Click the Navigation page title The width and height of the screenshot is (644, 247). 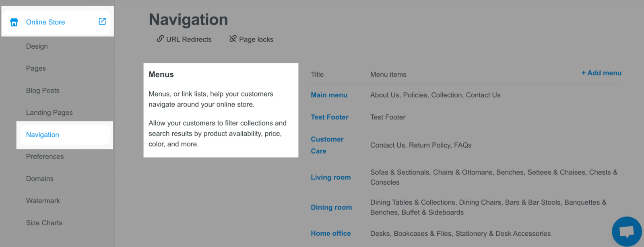tap(188, 20)
